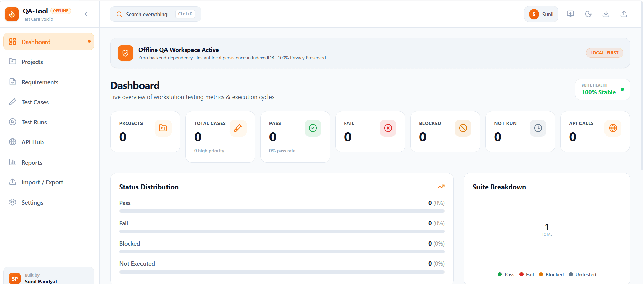Click the Test Runs play icon
Screen dimensions: 644x284
12,122
